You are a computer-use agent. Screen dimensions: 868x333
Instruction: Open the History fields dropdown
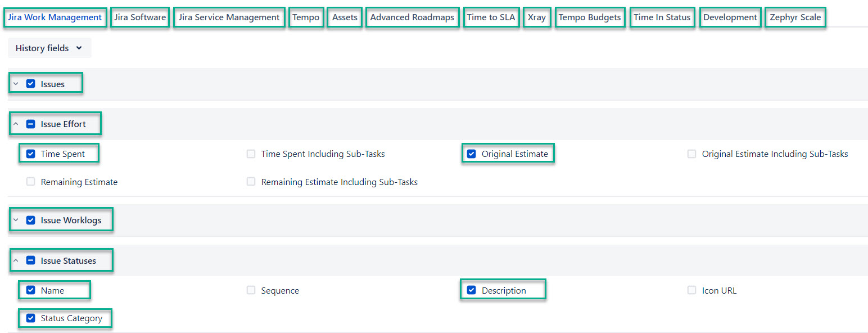(x=49, y=48)
